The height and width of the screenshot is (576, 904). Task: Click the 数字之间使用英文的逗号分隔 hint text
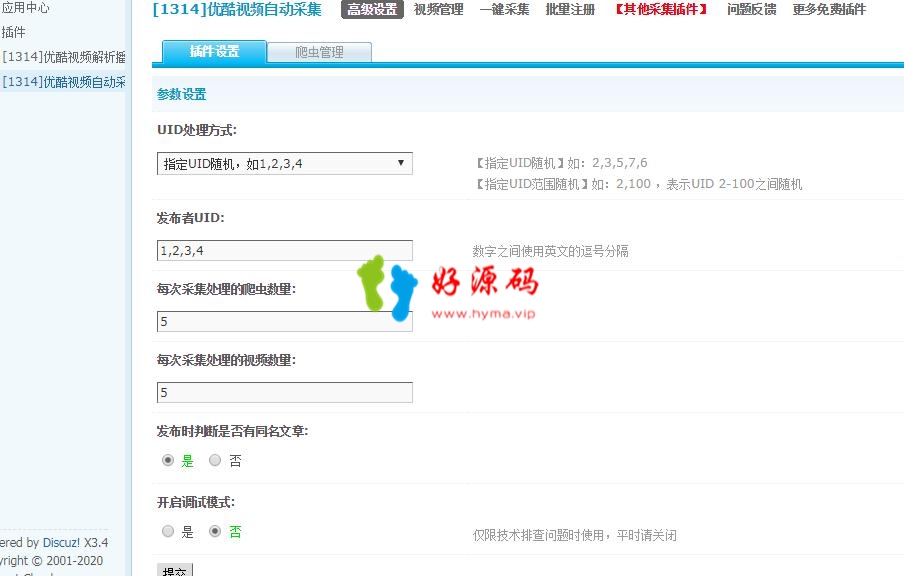pos(551,251)
